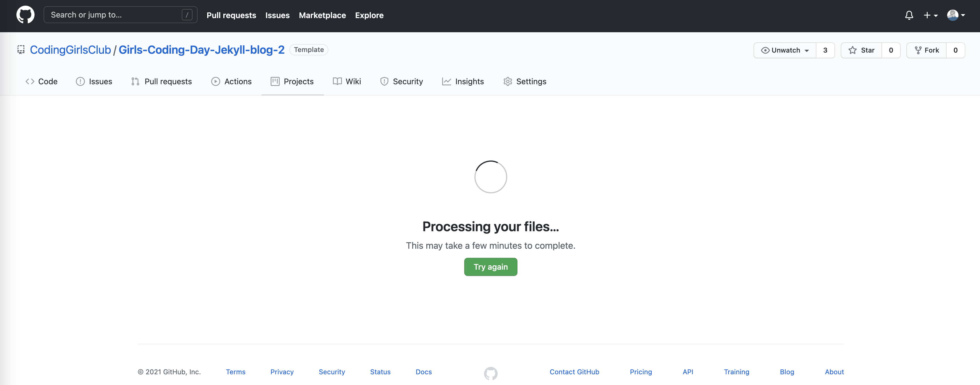The width and height of the screenshot is (980, 385).
Task: Focus the Search or jump to field
Action: coord(114,15)
